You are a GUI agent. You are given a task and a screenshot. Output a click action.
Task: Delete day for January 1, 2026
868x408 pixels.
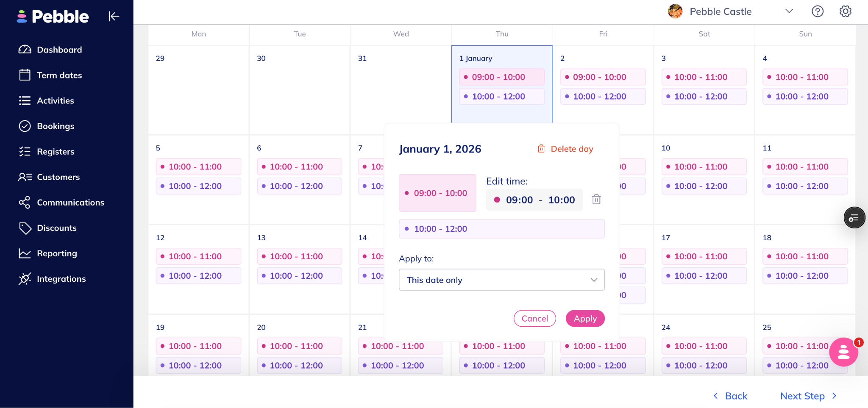tap(565, 149)
